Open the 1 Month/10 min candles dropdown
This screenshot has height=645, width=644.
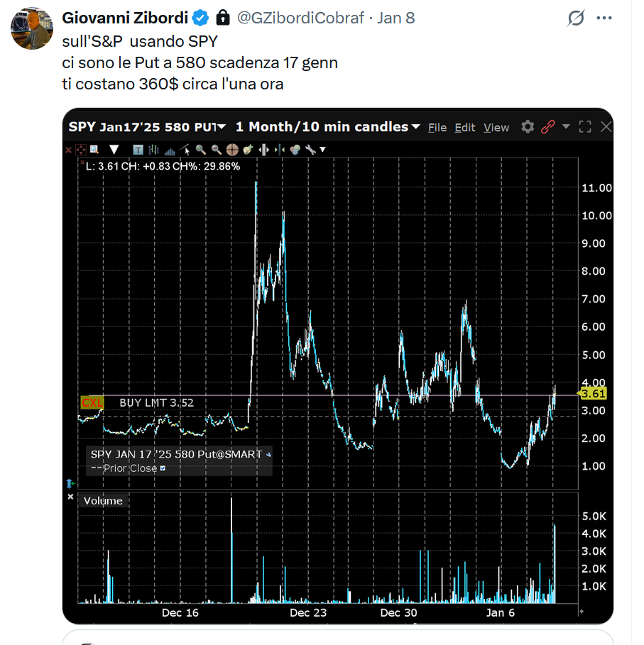click(415, 127)
